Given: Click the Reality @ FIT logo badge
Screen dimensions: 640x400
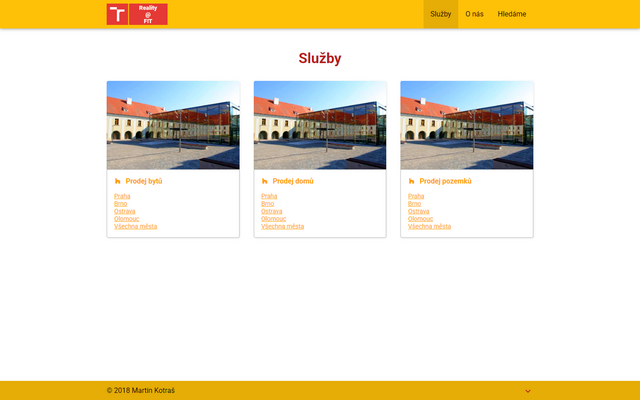Looking at the screenshot, I should [x=148, y=14].
